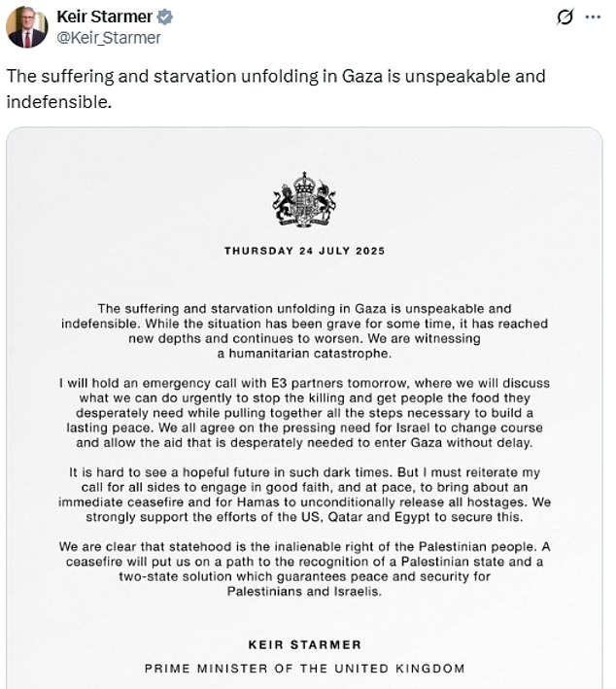The height and width of the screenshot is (689, 616).
Task: Click the tweet text about Gaza suffering
Action: click(x=276, y=88)
